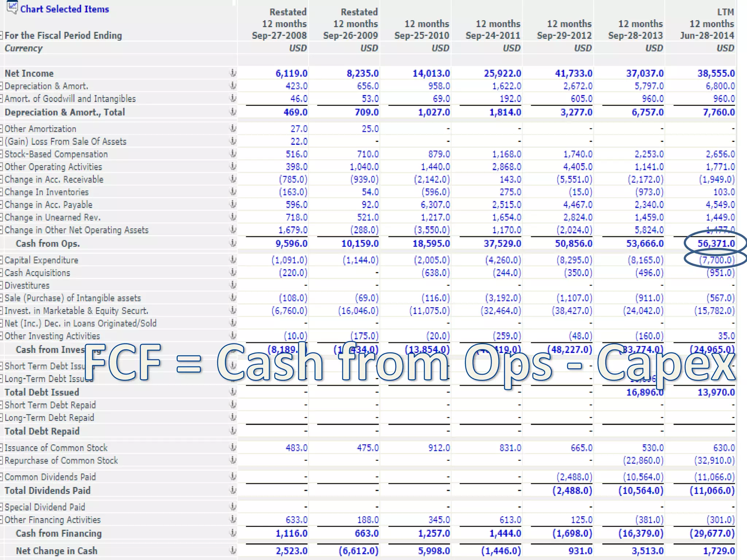Click the anchor icon on Net Change in Cash
The image size is (747, 560).
point(232,551)
